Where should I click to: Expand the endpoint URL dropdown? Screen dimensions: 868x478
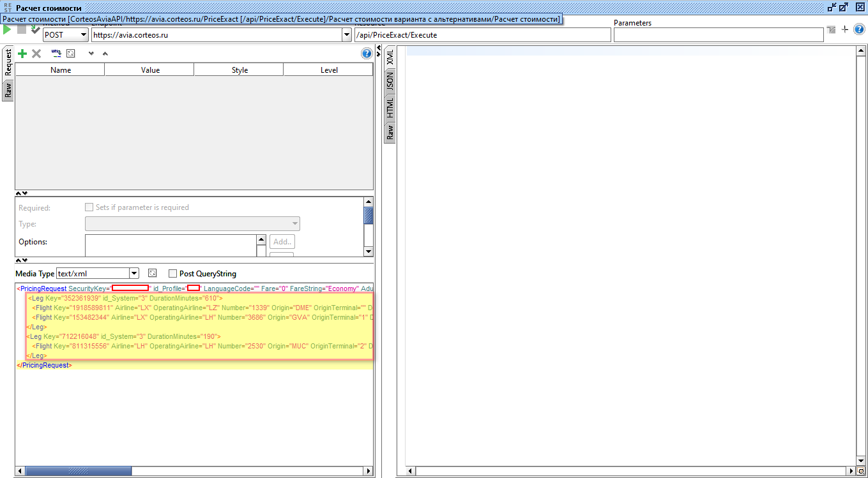(347, 35)
